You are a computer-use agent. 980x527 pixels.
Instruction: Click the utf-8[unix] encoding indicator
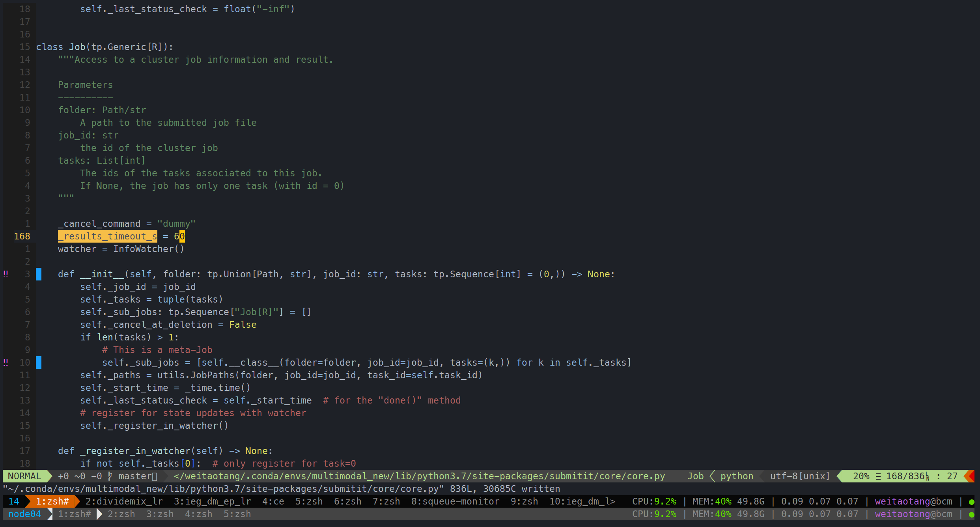point(800,476)
